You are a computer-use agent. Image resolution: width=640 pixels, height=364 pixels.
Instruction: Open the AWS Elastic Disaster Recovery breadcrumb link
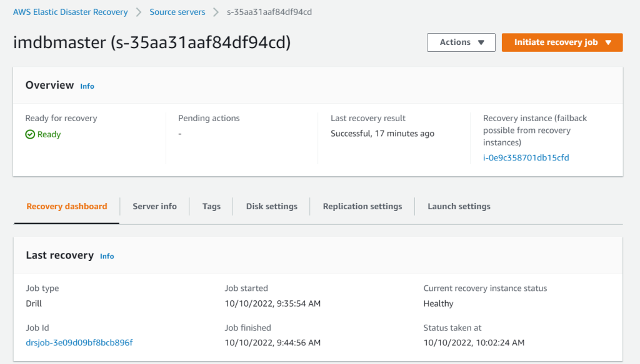(70, 11)
